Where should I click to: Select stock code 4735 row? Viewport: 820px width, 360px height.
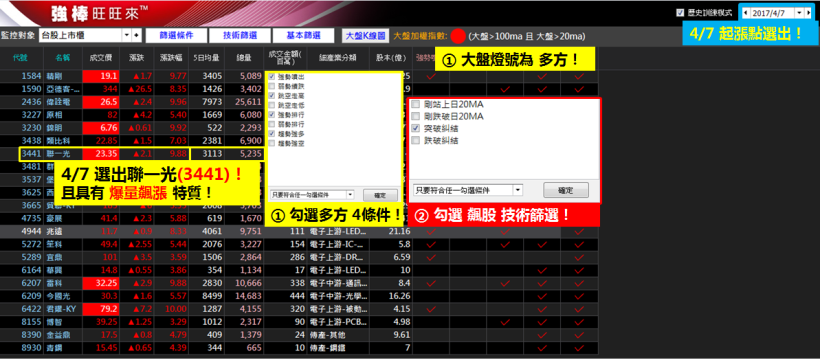point(300,218)
